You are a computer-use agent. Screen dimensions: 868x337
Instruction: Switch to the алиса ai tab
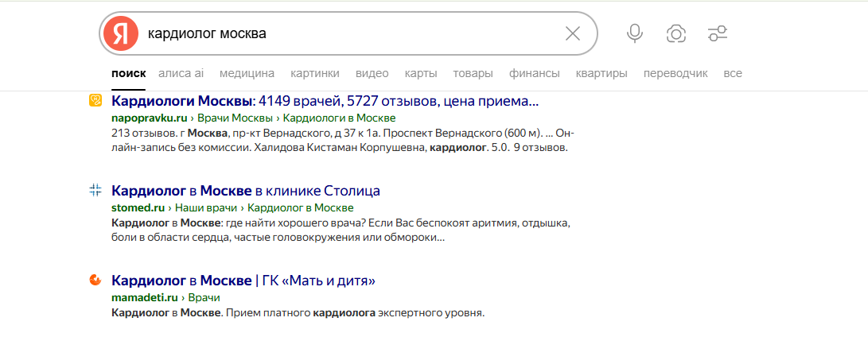(x=181, y=73)
